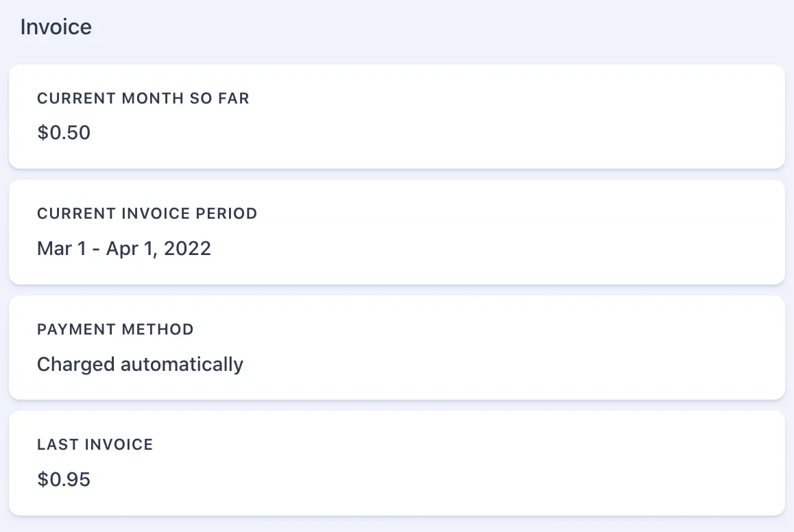This screenshot has width=794, height=532.
Task: Select the Current Invoice Period card
Action: (x=396, y=231)
